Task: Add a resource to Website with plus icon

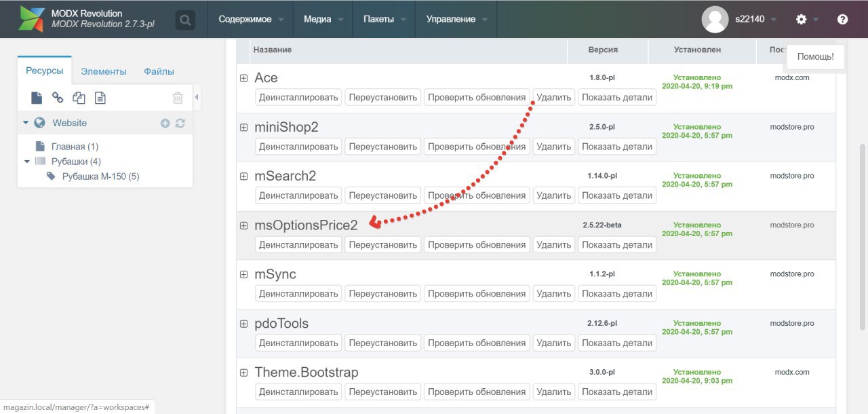Action: tap(165, 123)
